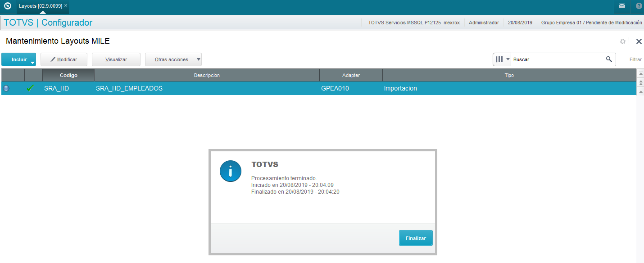Expand the Otras acciones dropdown

click(199, 59)
